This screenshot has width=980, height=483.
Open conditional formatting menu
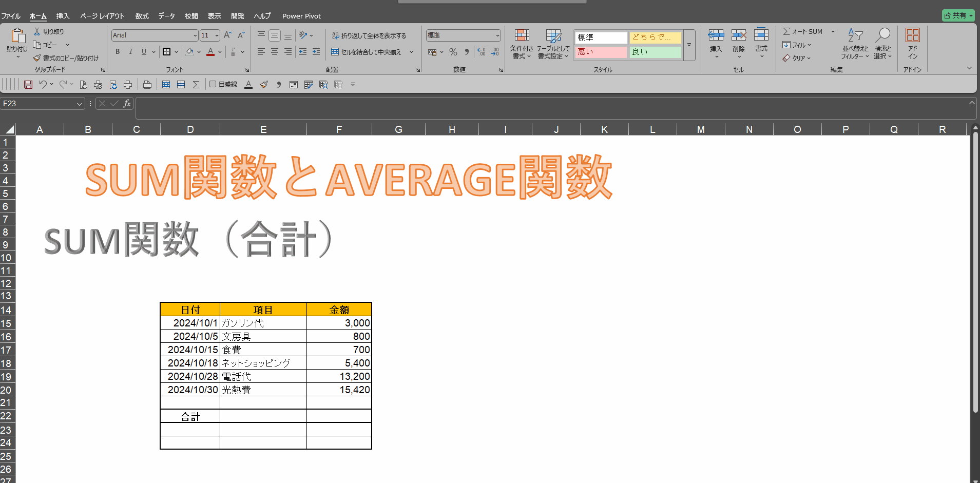click(x=522, y=44)
